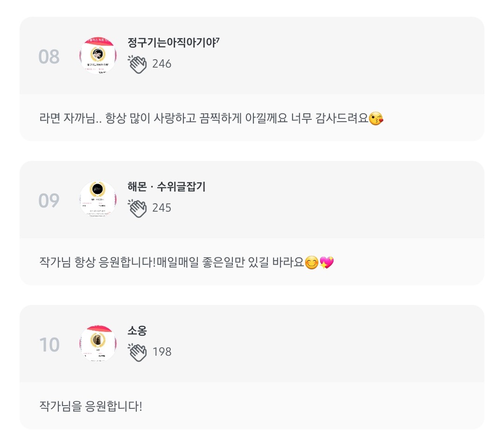Image resolution: width=504 pixels, height=441 pixels.
Task: Select the username 소옹
Action: tap(137, 331)
